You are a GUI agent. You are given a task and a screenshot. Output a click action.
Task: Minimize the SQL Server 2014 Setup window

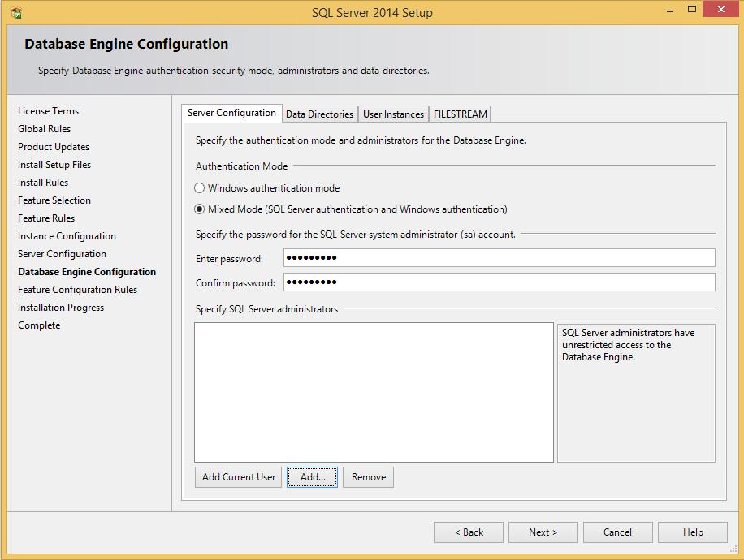point(670,10)
